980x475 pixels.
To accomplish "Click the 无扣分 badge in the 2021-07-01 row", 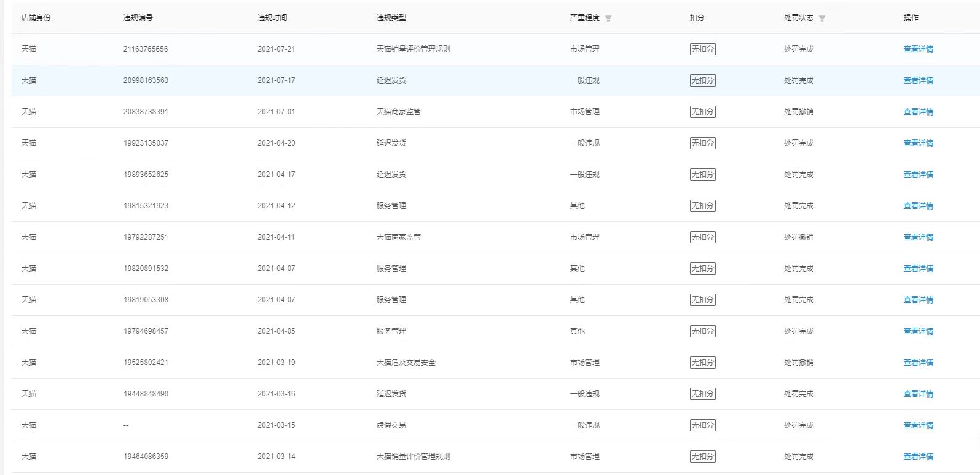I will coord(703,112).
